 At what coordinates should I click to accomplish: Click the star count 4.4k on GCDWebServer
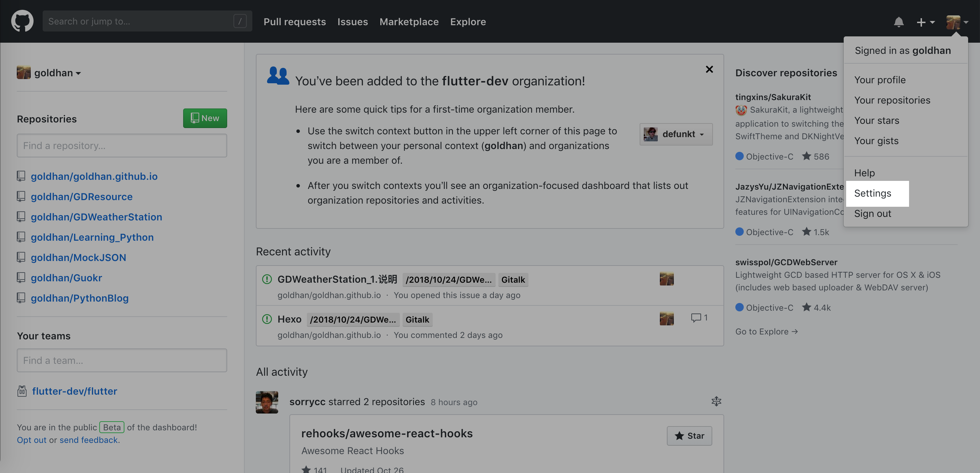click(x=816, y=307)
